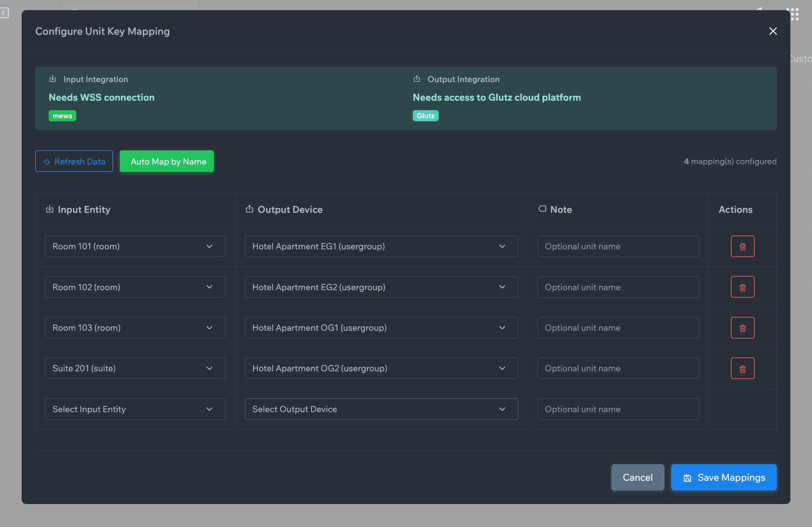Click the sidebar collapse icon at top left

(4, 13)
